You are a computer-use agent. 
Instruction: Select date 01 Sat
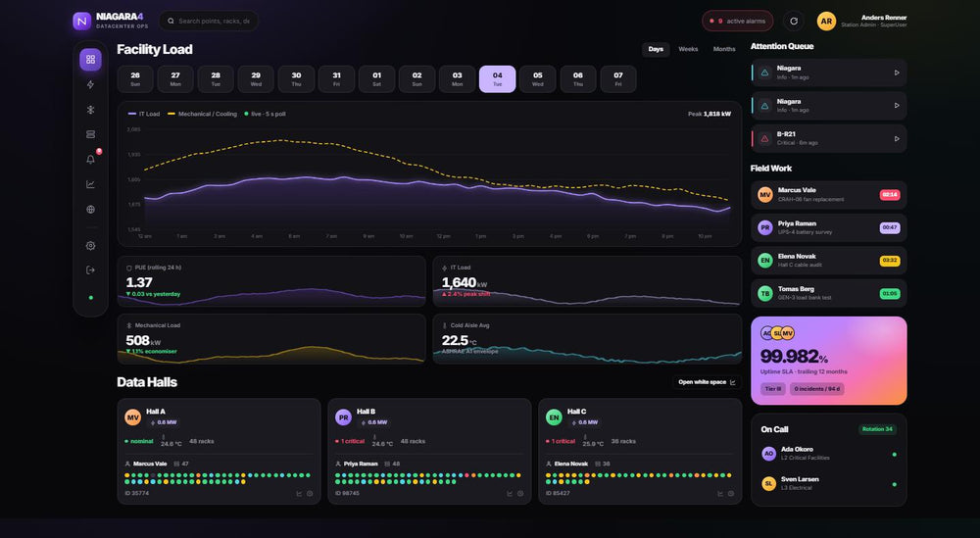tap(377, 78)
